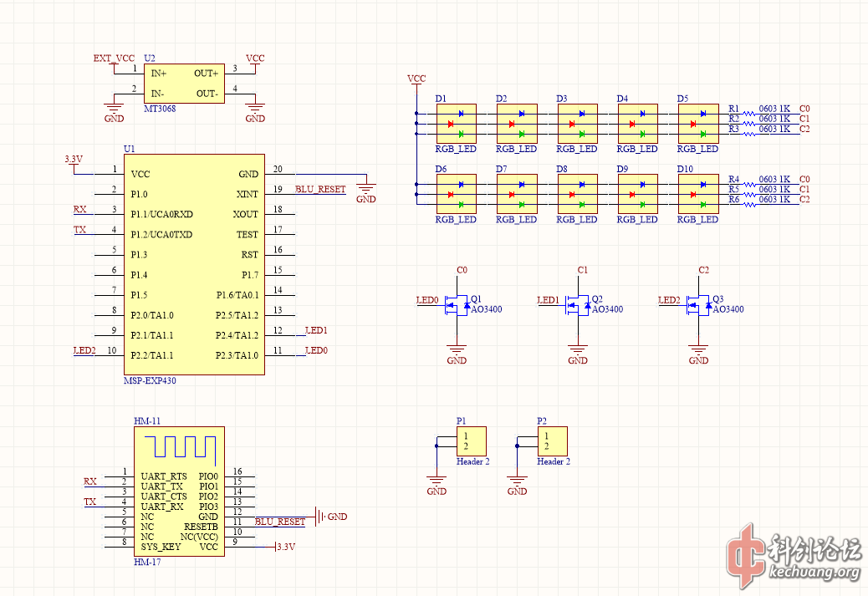
Task: Click the ground symbol below Q1
Action: click(457, 349)
